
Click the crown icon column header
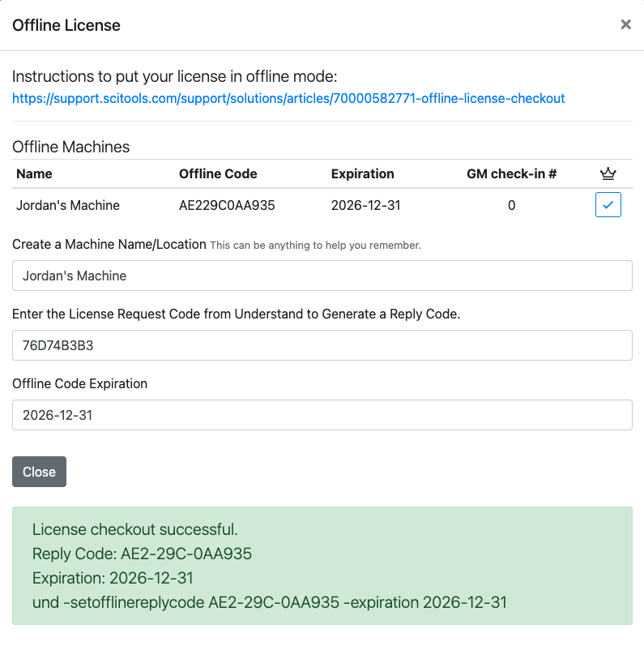click(608, 173)
